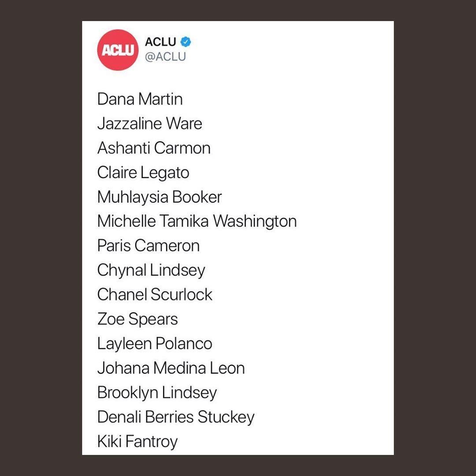Select the Jazzaline Ware line
This screenshot has height=476, width=476.
pyautogui.click(x=149, y=123)
